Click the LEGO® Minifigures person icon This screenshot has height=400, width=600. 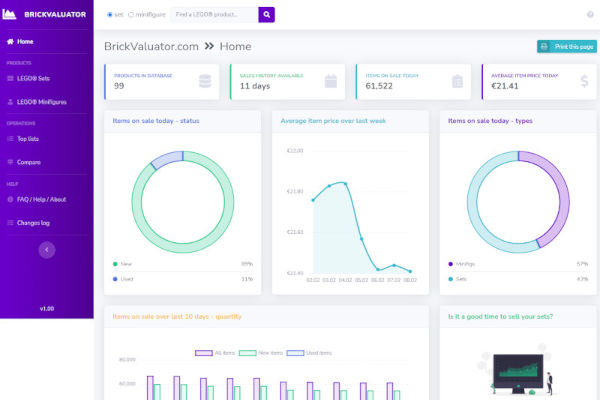pyautogui.click(x=10, y=102)
